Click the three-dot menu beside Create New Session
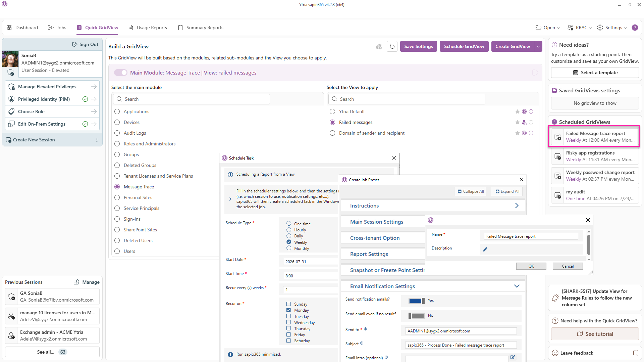644x362 pixels. [97, 140]
